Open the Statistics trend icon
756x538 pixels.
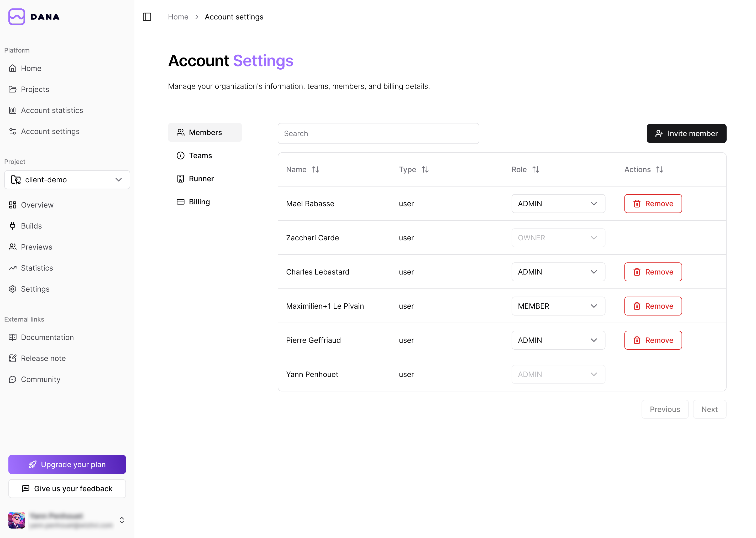[13, 268]
